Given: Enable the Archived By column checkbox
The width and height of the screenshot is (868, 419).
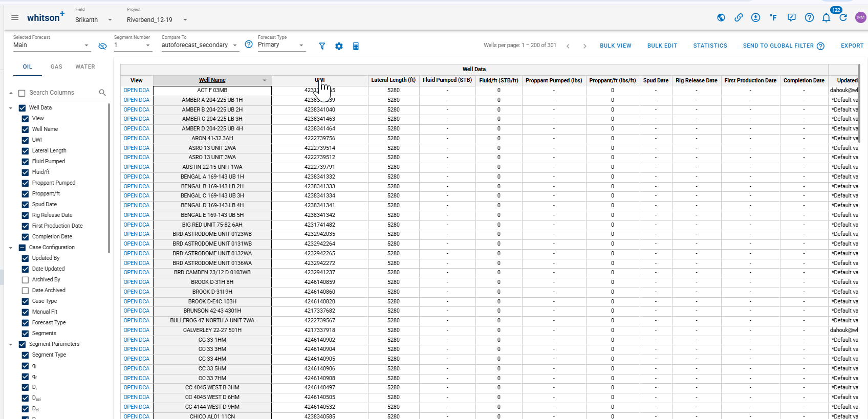Looking at the screenshot, I should (x=25, y=280).
